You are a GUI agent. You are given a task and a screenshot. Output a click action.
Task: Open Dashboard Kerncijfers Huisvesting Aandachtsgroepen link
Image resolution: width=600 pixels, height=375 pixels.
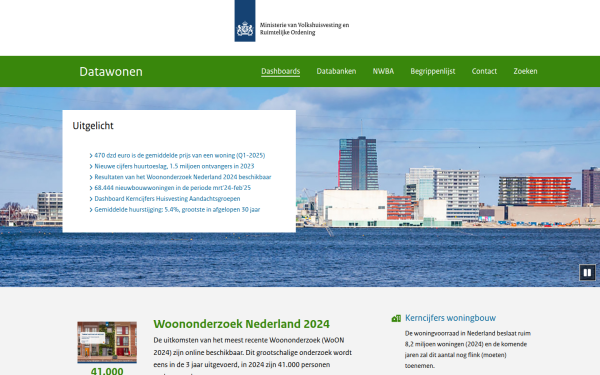tap(167, 199)
